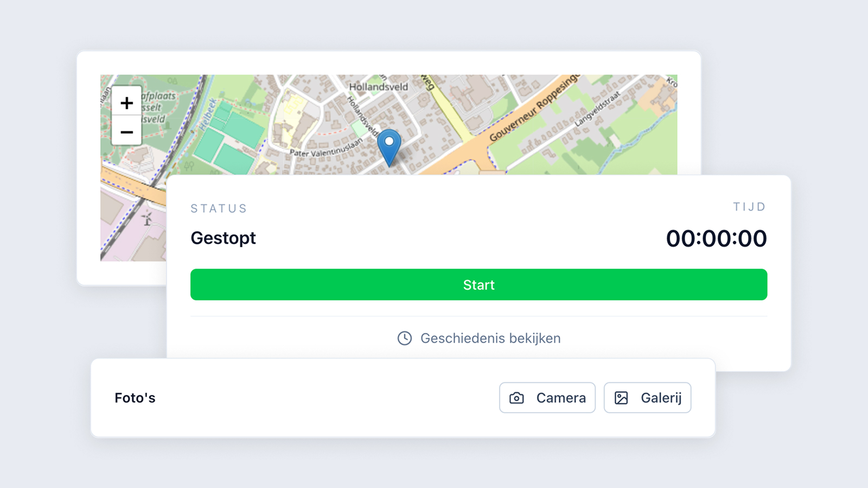The width and height of the screenshot is (868, 488).
Task: Open Galerij to pick a photo
Action: click(647, 398)
